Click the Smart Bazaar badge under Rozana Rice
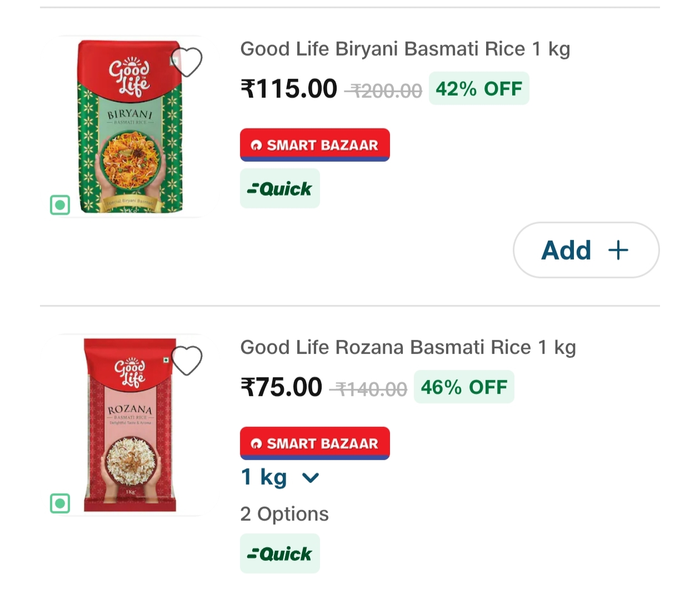This screenshot has width=700, height=598. [314, 443]
